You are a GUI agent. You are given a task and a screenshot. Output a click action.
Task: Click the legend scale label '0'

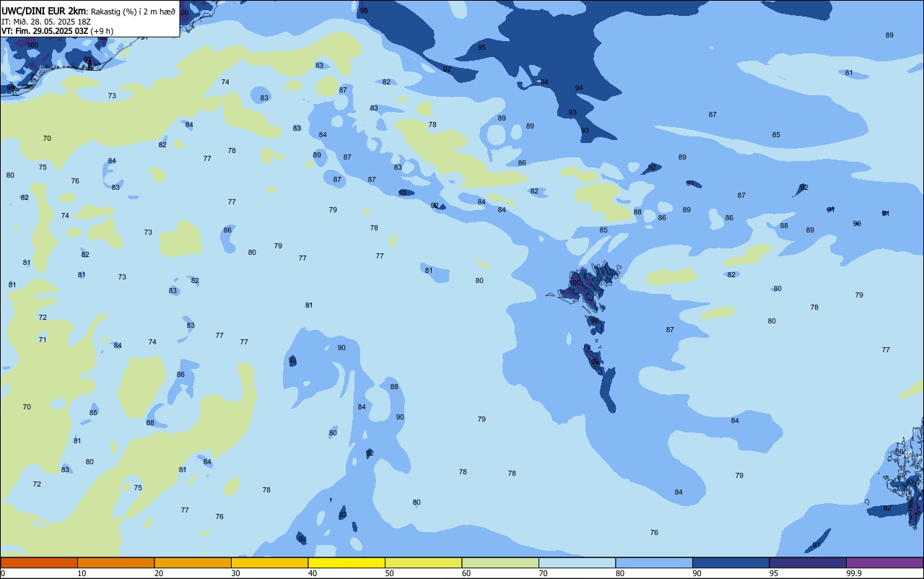(3, 573)
